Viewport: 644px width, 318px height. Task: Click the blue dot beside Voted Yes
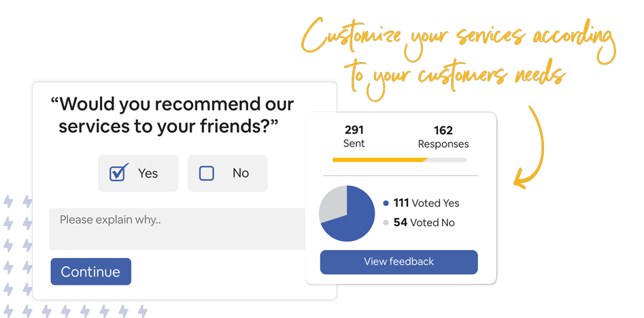pyautogui.click(x=386, y=203)
